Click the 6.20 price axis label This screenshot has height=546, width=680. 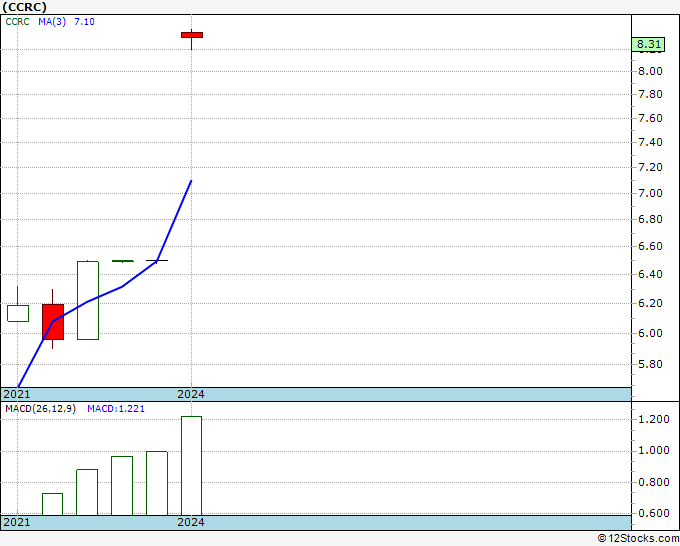point(650,303)
